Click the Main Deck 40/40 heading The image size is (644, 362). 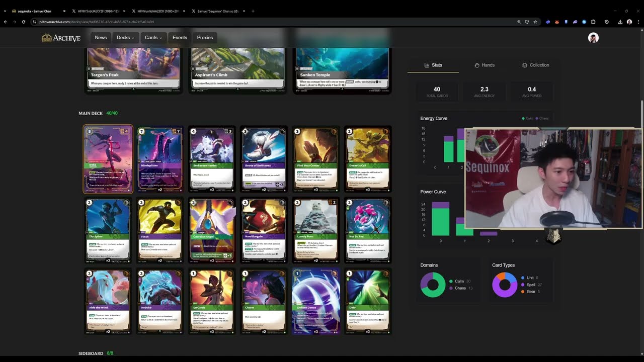coord(98,114)
